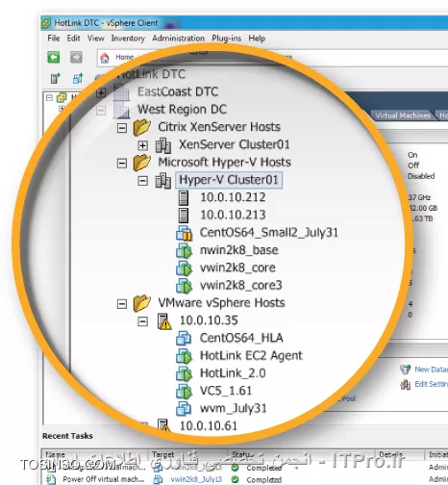This screenshot has height=485, width=448.
Task: Click the paused VM icon for CentOS64_Small2_July31
Action: [185, 233]
